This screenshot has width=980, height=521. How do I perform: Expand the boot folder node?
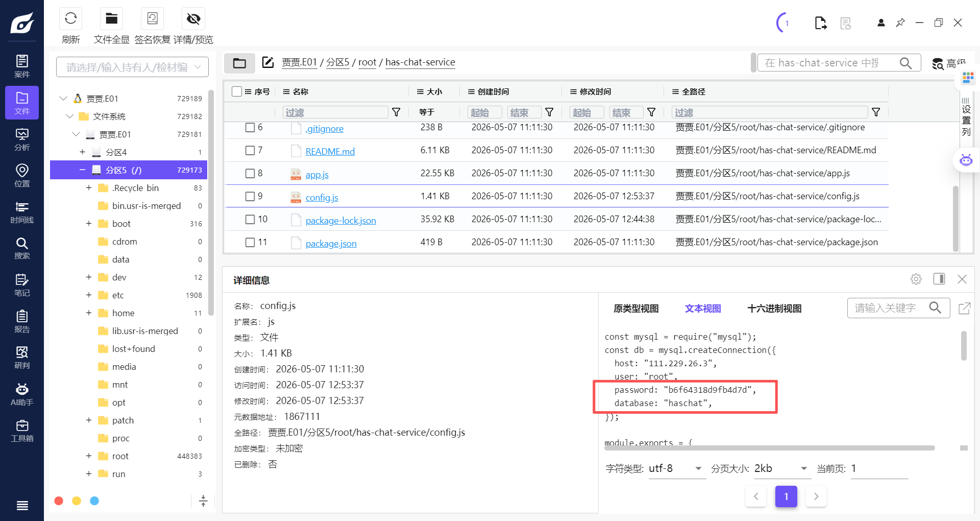pyautogui.click(x=89, y=223)
